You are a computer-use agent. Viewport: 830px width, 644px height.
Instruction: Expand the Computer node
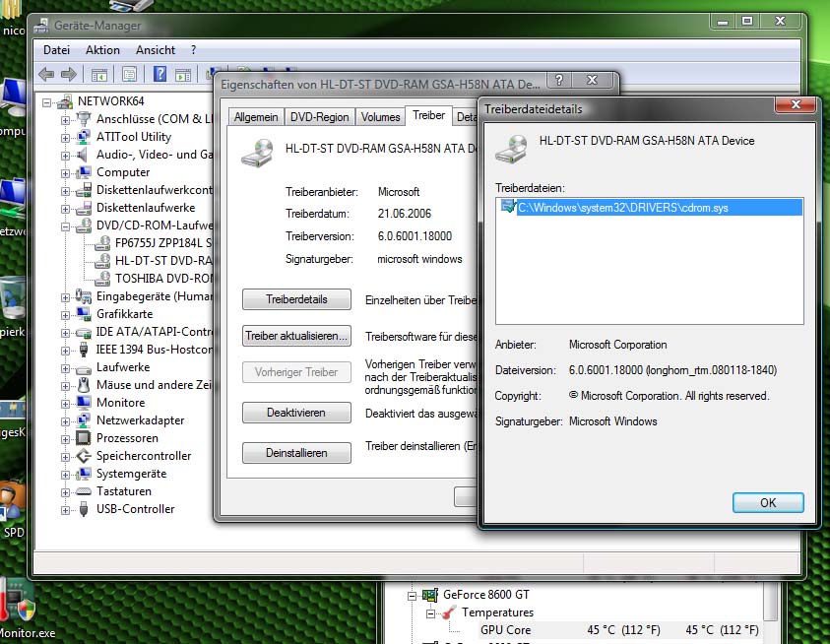click(65, 173)
